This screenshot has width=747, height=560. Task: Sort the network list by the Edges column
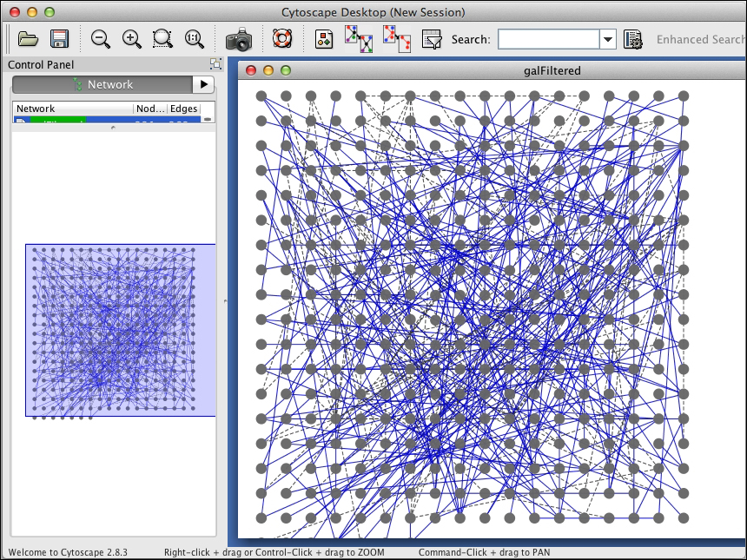(184, 109)
